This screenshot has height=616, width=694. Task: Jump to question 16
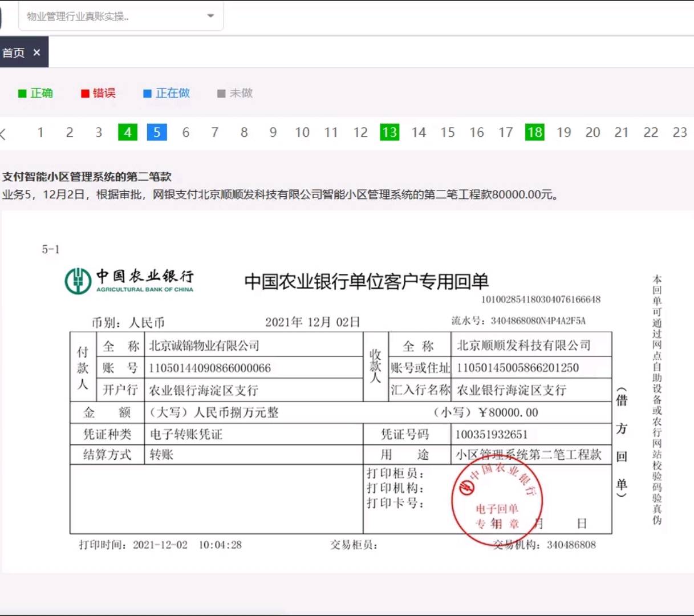click(477, 132)
